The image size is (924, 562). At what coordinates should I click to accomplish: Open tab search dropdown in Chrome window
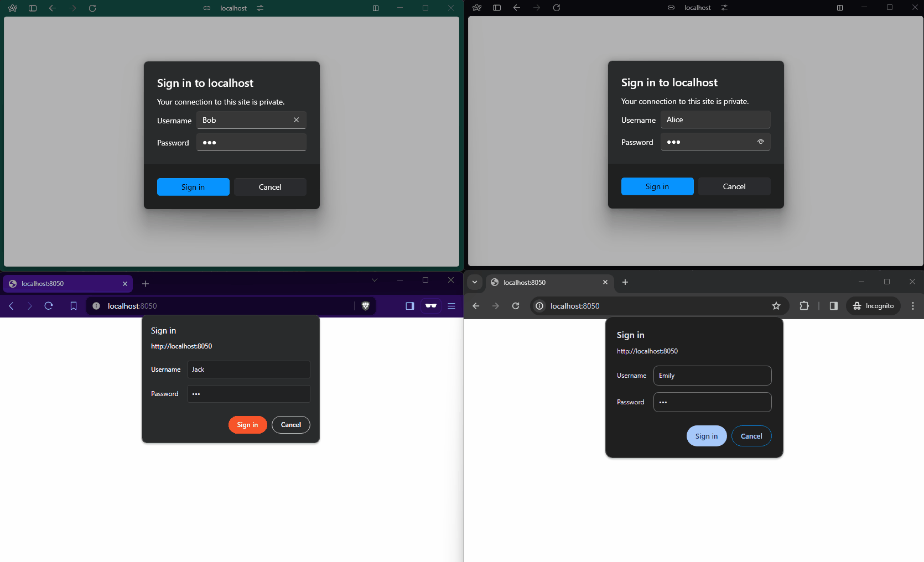[x=475, y=282]
